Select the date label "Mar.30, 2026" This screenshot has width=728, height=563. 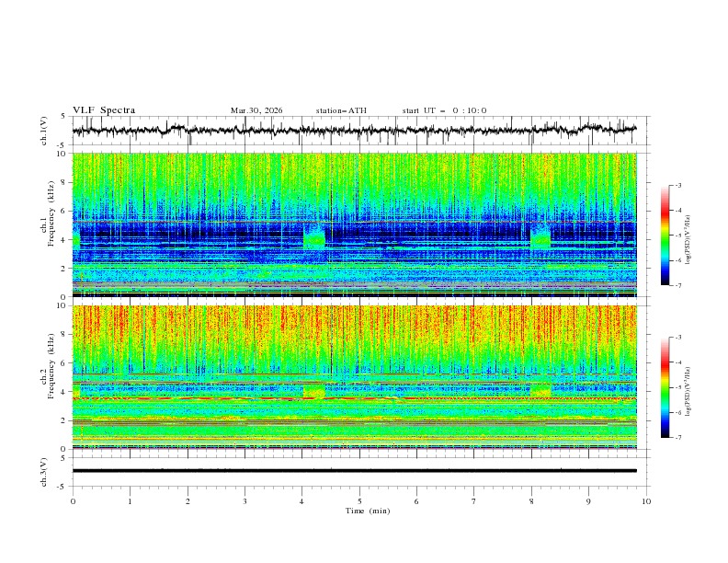pyautogui.click(x=256, y=110)
